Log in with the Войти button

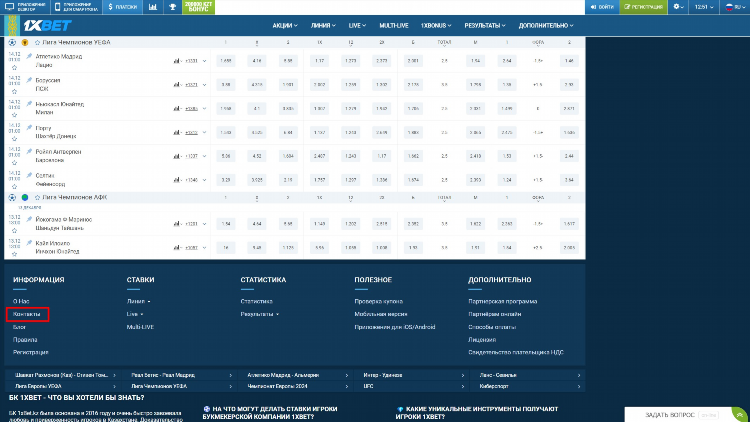pyautogui.click(x=602, y=7)
